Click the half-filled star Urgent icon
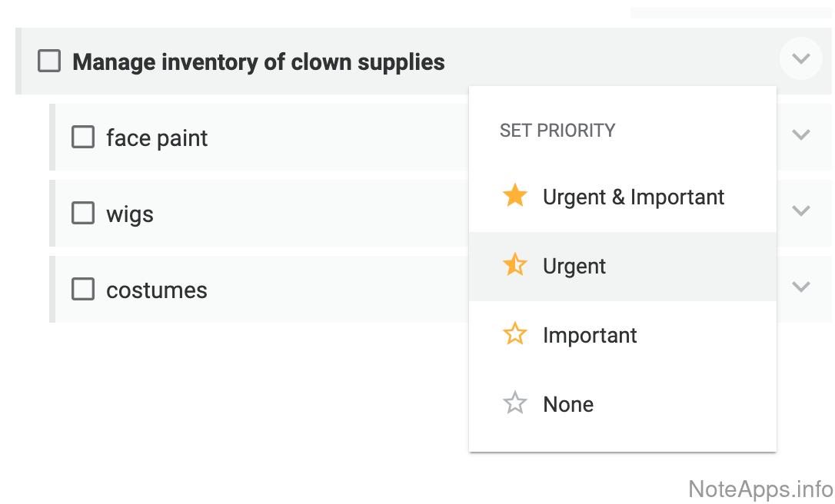Image resolution: width=835 pixels, height=504 pixels. pyautogui.click(x=514, y=265)
